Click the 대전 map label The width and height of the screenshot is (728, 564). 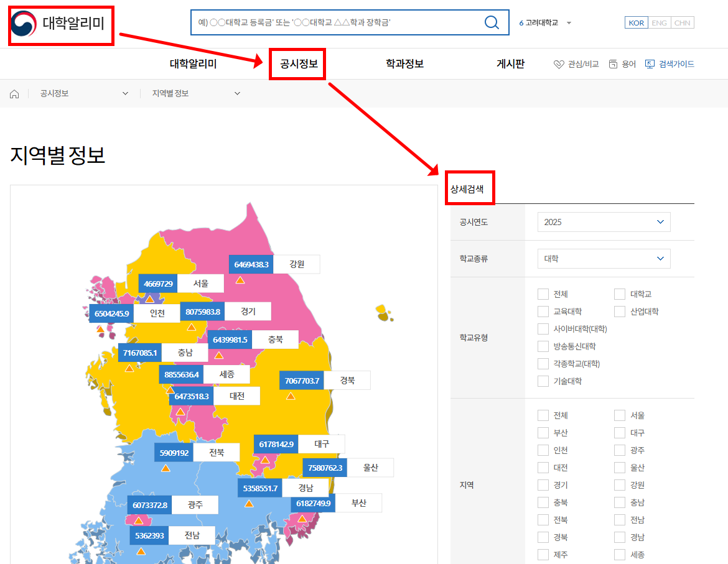[237, 396]
